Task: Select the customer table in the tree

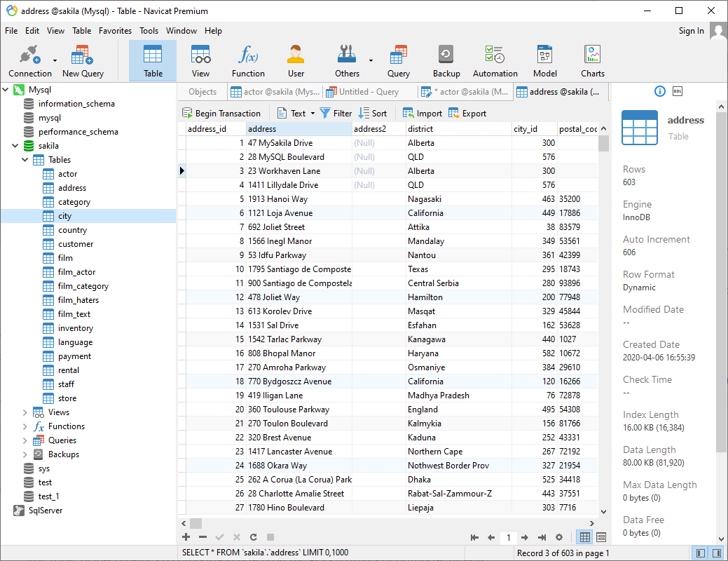Action: coord(76,244)
